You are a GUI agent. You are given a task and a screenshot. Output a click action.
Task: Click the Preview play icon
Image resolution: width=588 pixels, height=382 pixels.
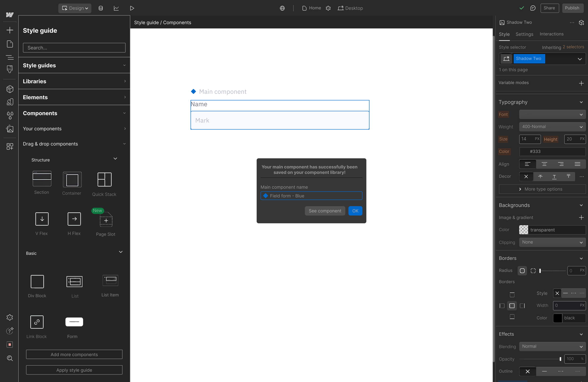tap(132, 8)
